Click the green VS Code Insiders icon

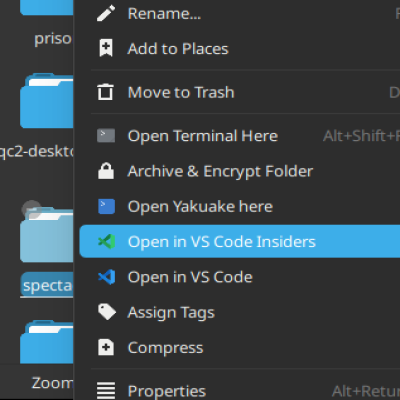click(107, 241)
